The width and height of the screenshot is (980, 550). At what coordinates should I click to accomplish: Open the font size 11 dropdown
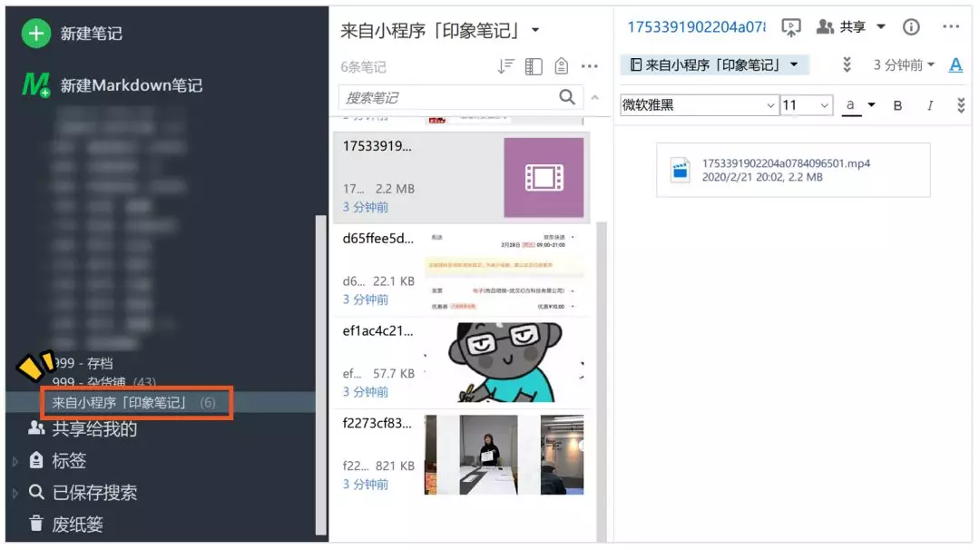click(807, 105)
